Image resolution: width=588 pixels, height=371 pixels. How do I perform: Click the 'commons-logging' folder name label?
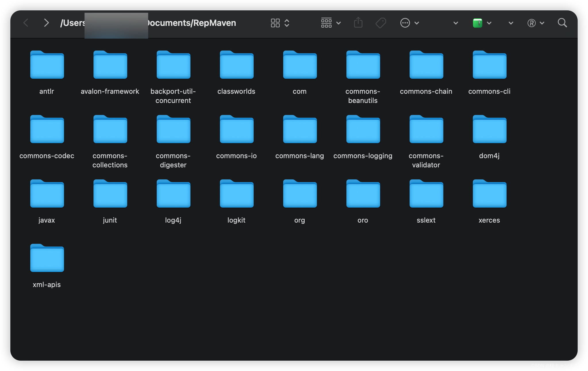[x=363, y=156]
